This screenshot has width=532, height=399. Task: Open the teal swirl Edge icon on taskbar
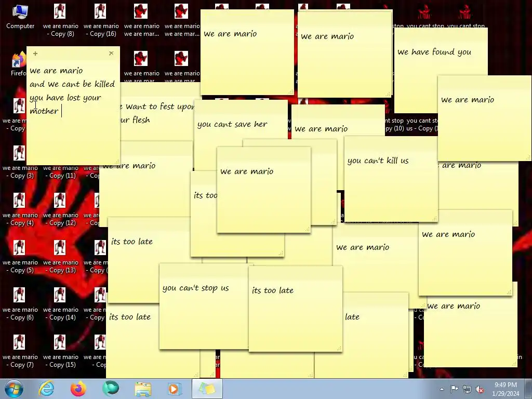pyautogui.click(x=111, y=389)
